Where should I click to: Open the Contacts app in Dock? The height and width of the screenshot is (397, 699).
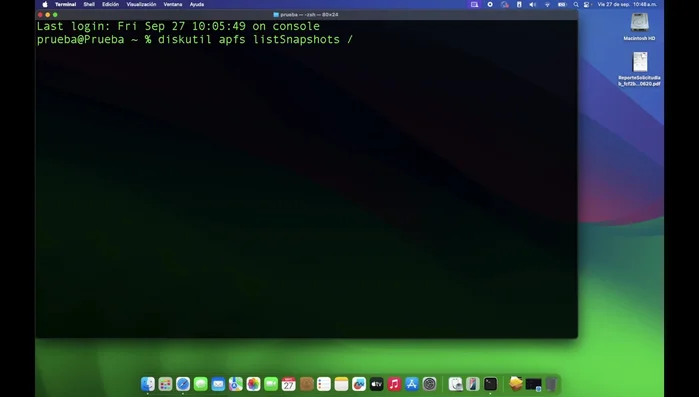306,384
